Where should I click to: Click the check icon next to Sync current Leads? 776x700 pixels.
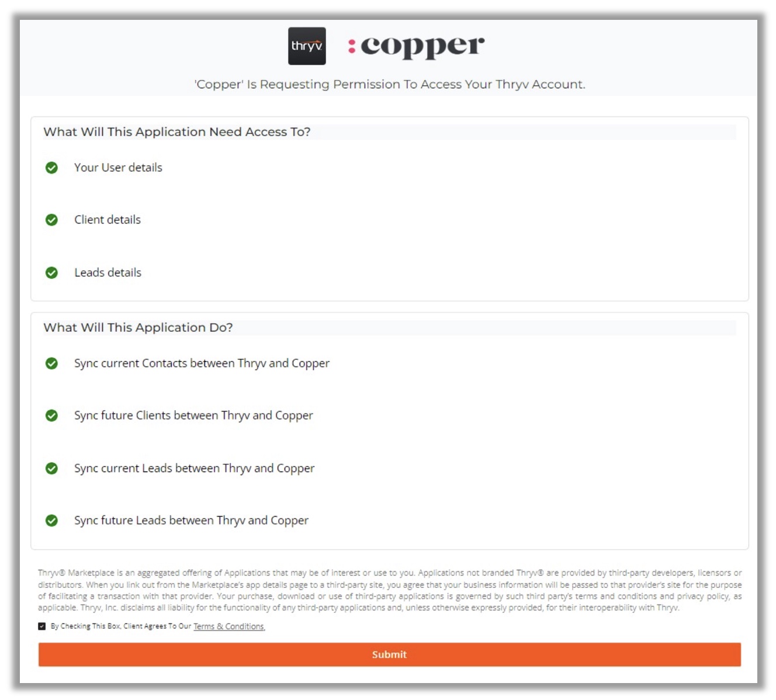[x=51, y=469]
